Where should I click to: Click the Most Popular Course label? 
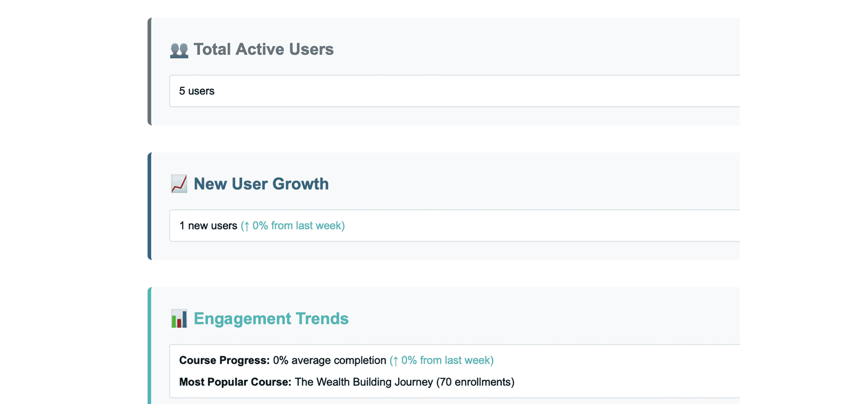[x=235, y=382]
